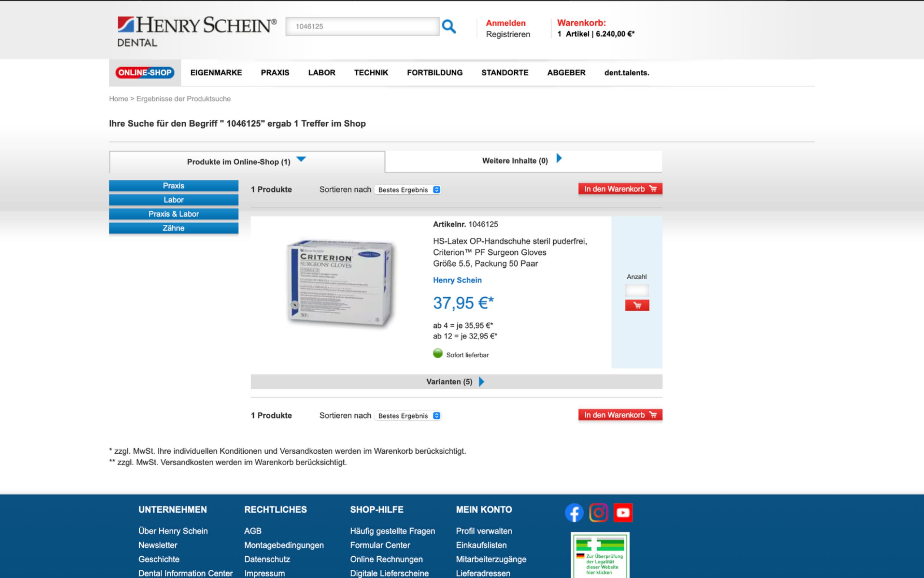Collapse the Produkte im Online-Shop arrow
This screenshot has height=578, width=924.
(x=301, y=159)
